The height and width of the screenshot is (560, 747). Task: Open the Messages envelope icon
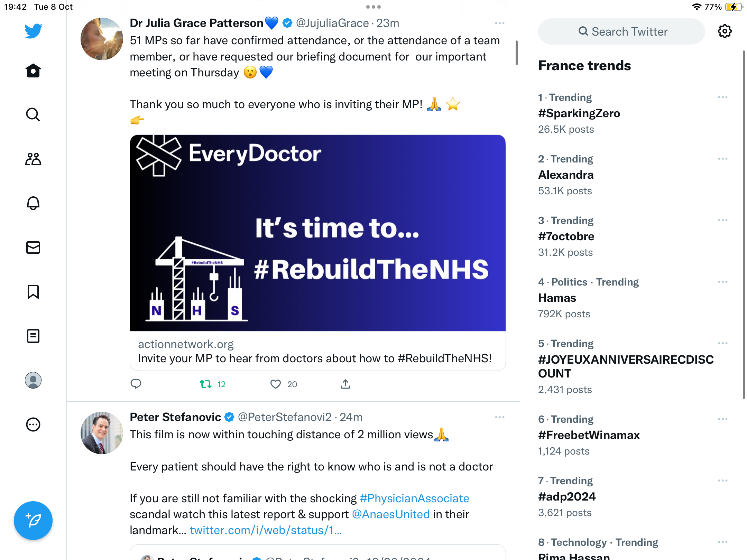tap(33, 248)
